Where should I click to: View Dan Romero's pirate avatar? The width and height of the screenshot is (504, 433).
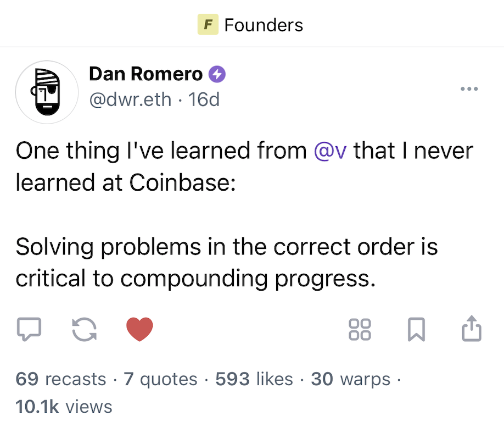[47, 92]
